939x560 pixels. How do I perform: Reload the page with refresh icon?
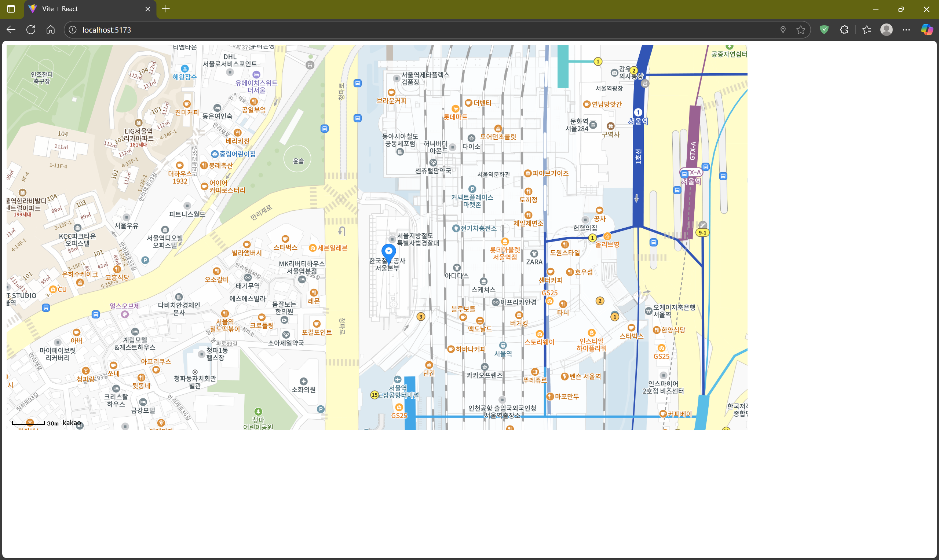pyautogui.click(x=31, y=30)
